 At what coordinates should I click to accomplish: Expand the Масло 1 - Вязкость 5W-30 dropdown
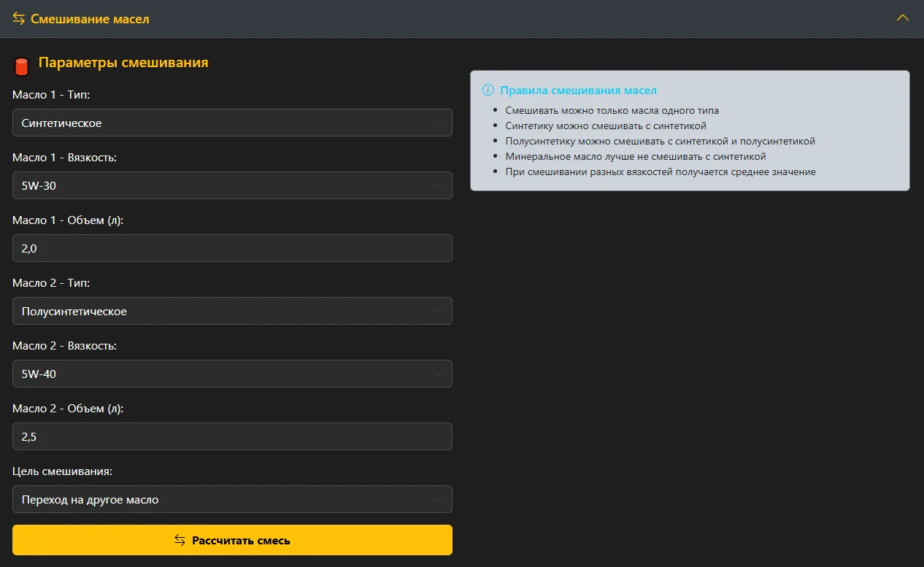point(232,185)
